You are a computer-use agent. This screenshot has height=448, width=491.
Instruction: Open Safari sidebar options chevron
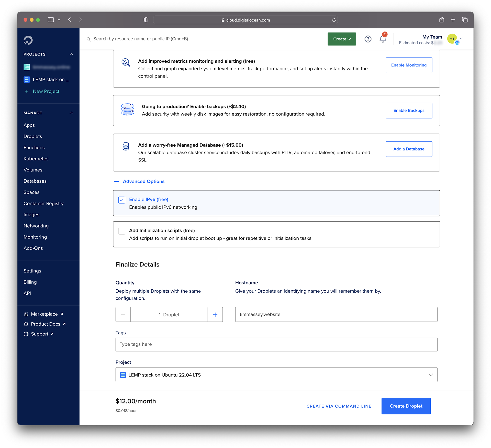tap(59, 20)
